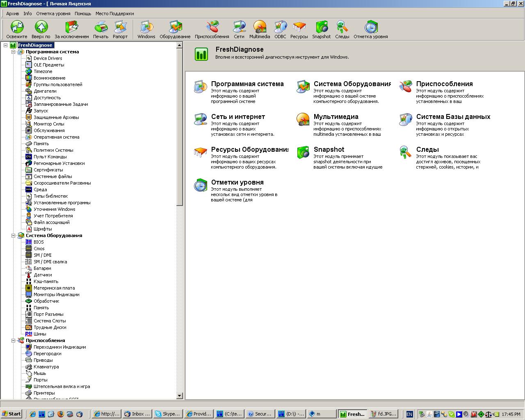Click tree panel scroll down arrow
Image resolution: width=525 pixels, height=420 pixels.
point(180,396)
